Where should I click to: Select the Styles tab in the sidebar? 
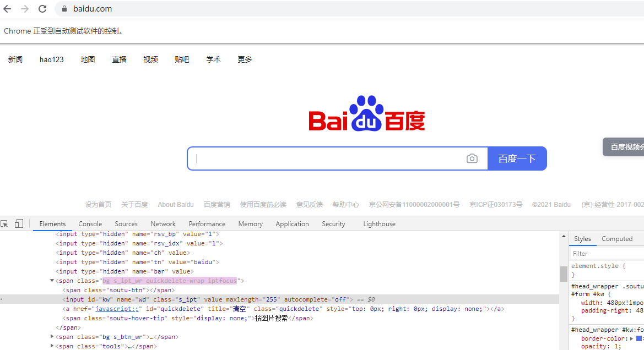tap(582, 239)
